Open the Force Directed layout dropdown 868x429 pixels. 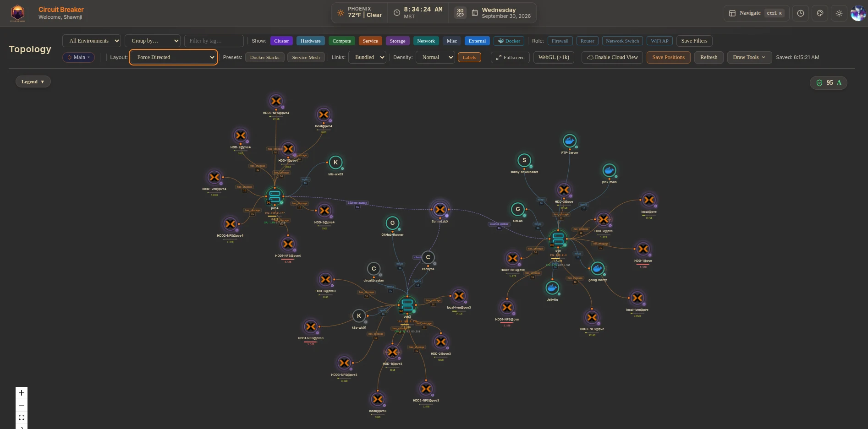173,57
